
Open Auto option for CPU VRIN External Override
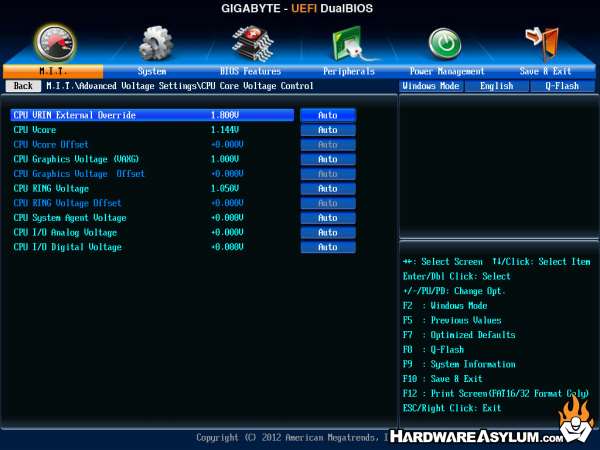(328, 115)
